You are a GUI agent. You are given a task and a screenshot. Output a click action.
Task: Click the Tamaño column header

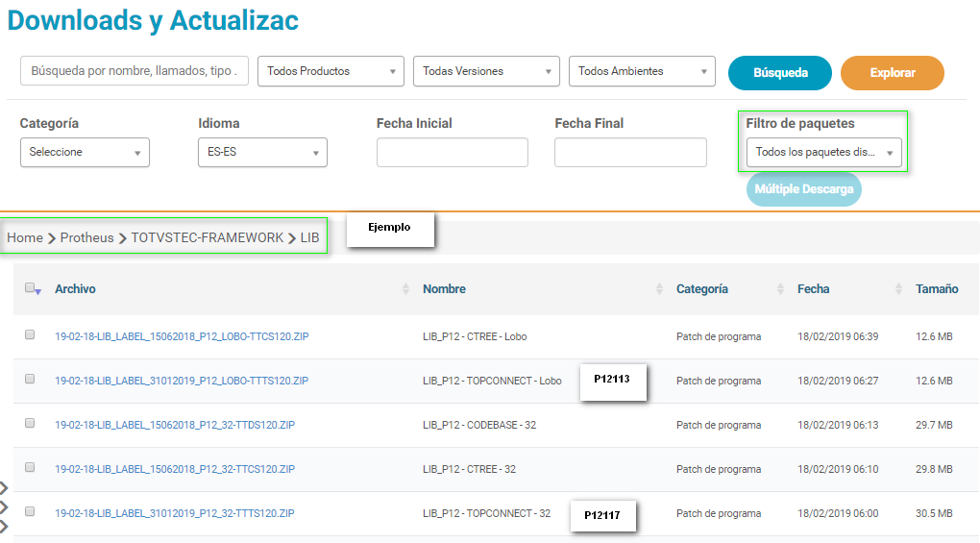click(x=937, y=288)
